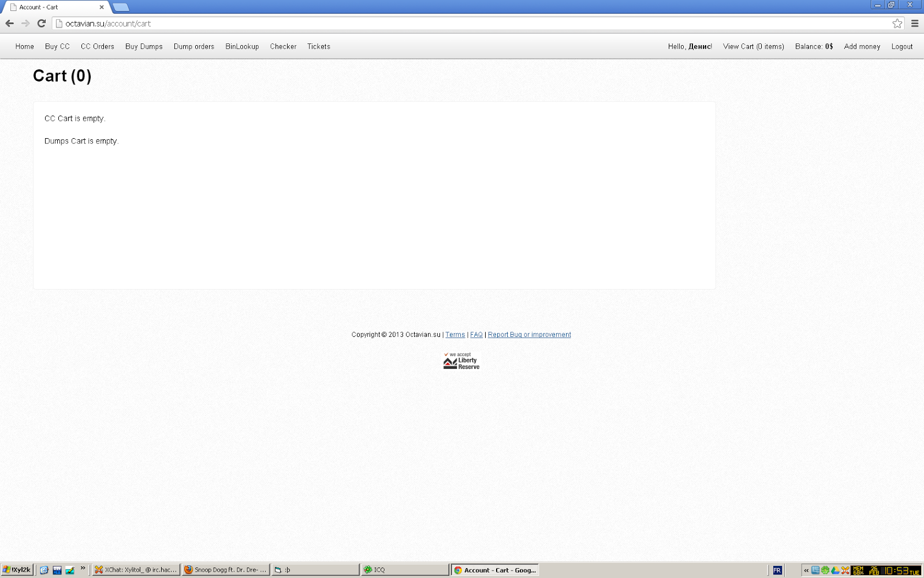
Task: Bookmark this page with the star icon
Action: 897,23
